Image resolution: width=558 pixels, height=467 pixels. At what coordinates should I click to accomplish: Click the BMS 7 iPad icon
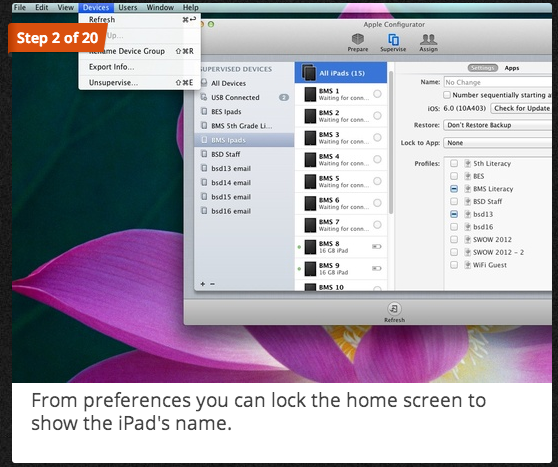click(310, 225)
